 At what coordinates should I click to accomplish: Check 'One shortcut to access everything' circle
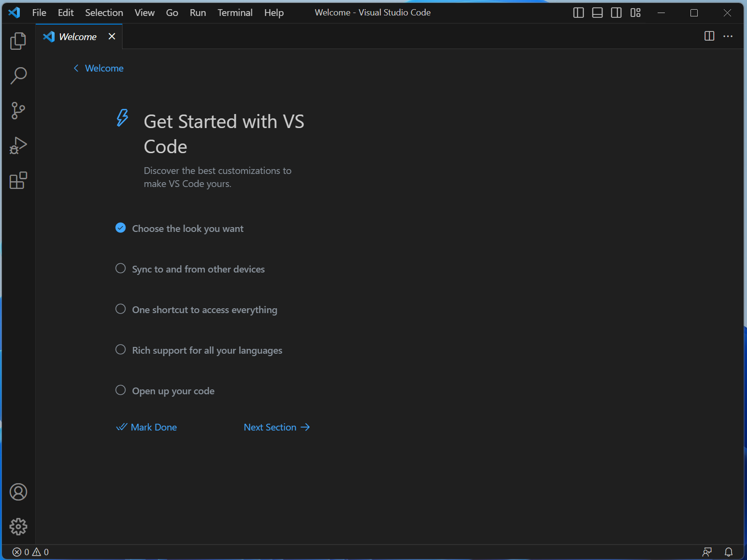click(121, 309)
